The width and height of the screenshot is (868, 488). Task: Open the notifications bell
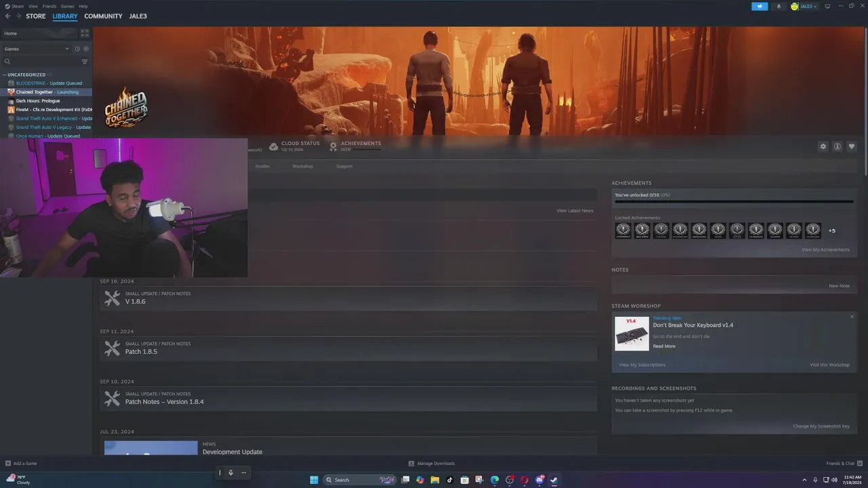coord(778,6)
